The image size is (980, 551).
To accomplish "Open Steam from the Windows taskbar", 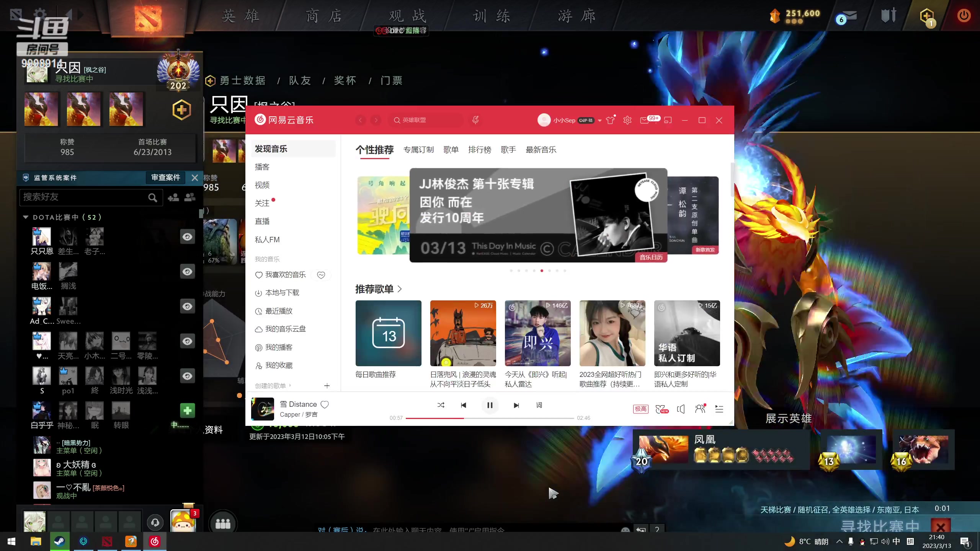I will (x=60, y=541).
